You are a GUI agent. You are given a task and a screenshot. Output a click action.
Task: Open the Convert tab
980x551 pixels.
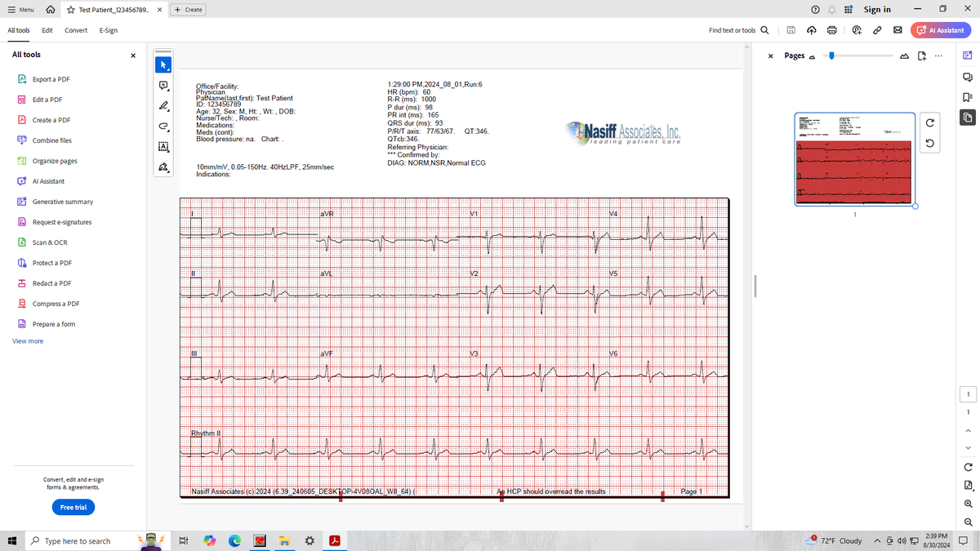click(76, 30)
